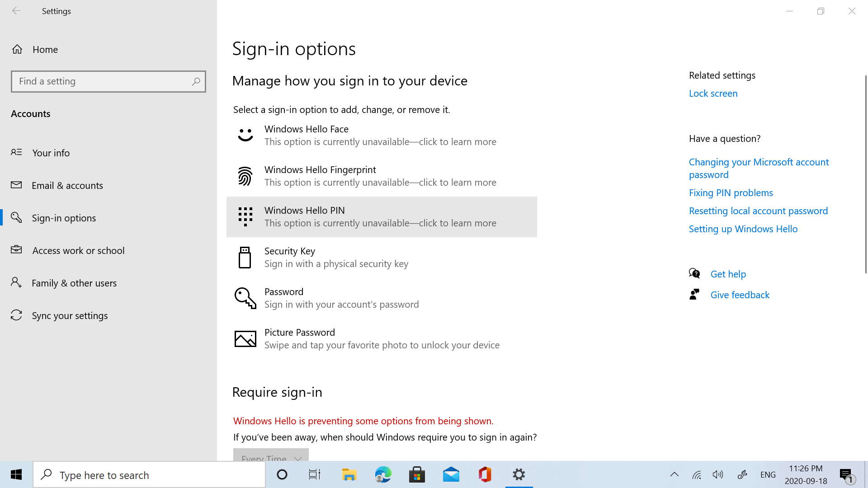Click the Picture Password icon

click(x=245, y=338)
